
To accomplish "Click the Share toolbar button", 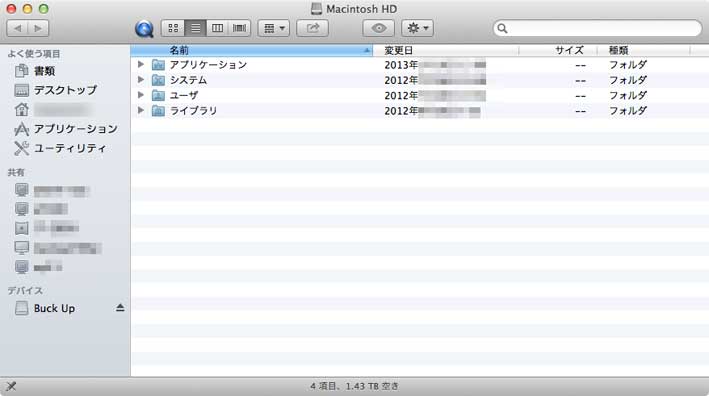I will click(x=312, y=28).
